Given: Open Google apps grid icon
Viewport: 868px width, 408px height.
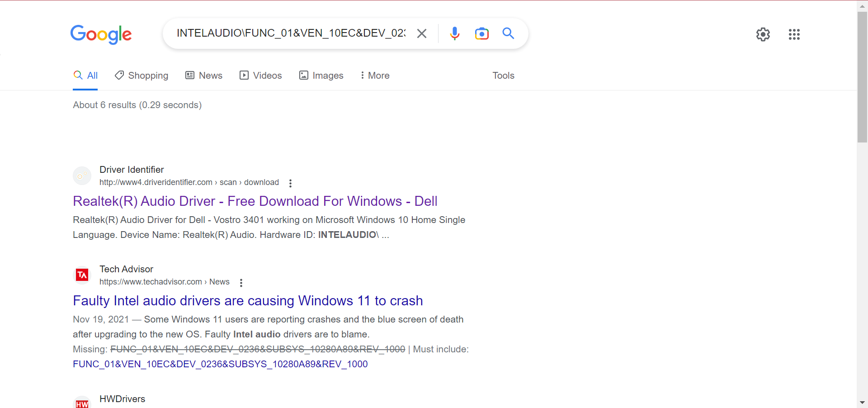Looking at the screenshot, I should click(x=794, y=34).
